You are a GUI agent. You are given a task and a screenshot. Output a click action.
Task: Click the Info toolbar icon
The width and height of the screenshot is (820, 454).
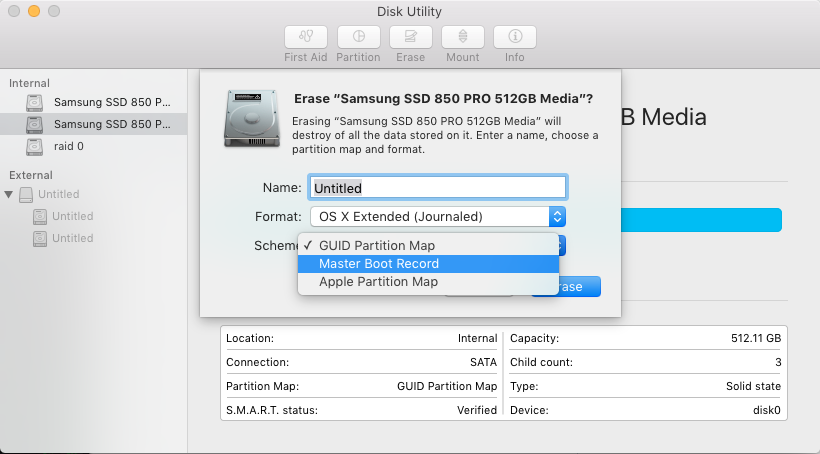click(x=515, y=37)
